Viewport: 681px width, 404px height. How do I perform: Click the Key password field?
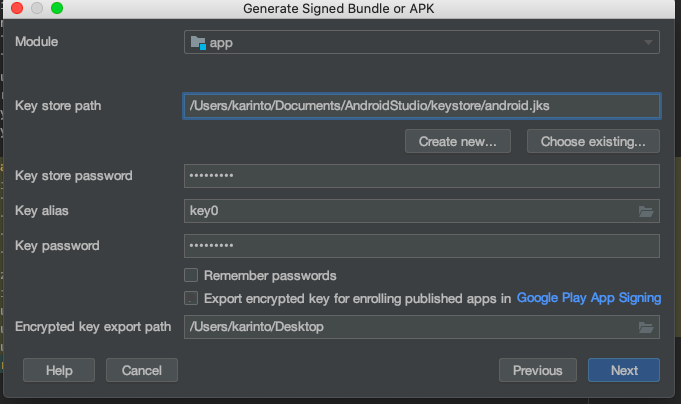[x=422, y=246]
